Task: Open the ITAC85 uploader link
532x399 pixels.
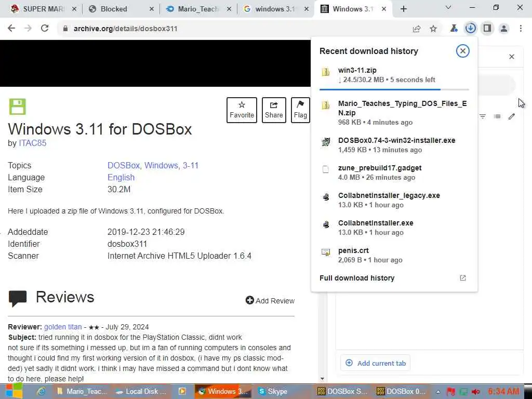Action: (x=33, y=143)
